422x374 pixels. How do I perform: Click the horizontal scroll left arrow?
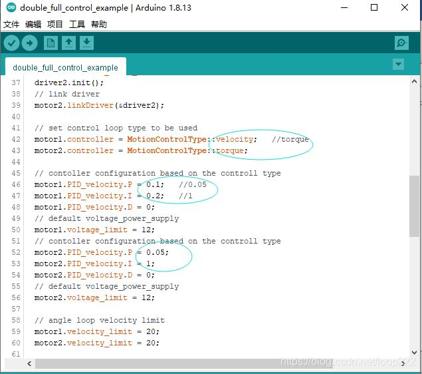(x=29, y=363)
